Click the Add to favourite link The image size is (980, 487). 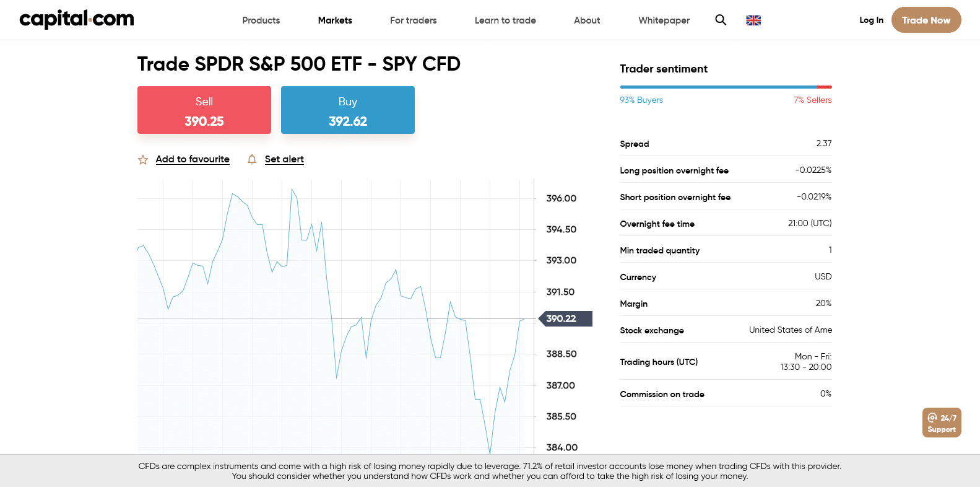coord(193,159)
